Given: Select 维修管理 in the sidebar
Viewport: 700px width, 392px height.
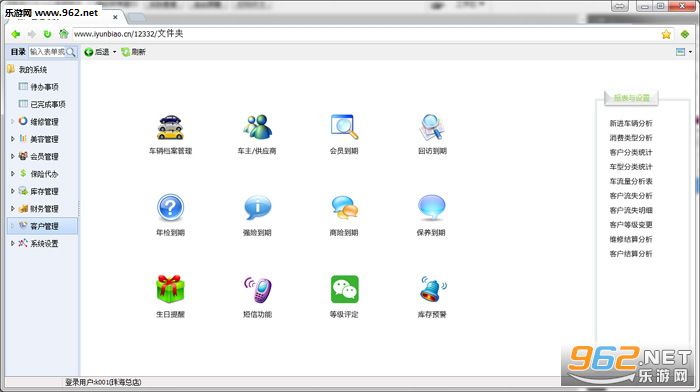Looking at the screenshot, I should tap(44, 121).
